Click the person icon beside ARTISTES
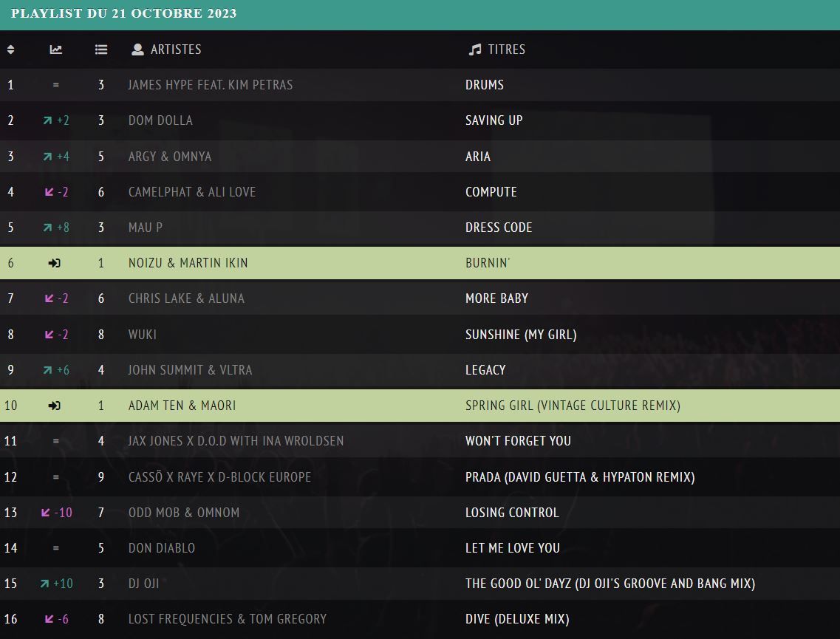This screenshot has height=639, width=840. click(137, 49)
